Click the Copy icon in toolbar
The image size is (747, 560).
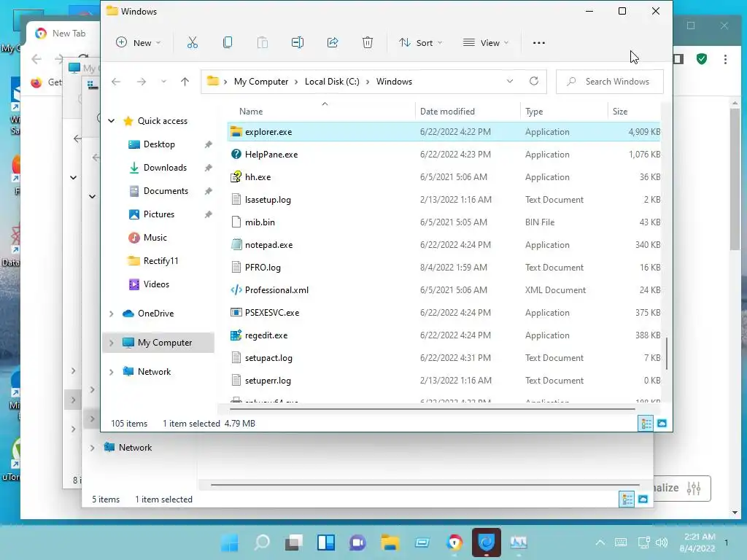point(228,43)
